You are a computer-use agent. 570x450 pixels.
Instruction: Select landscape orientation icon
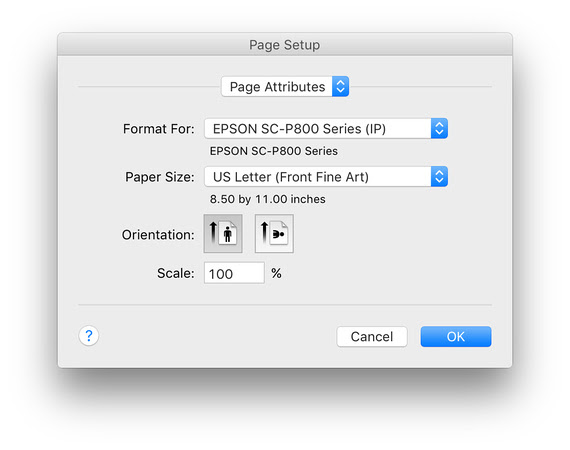pyautogui.click(x=274, y=233)
